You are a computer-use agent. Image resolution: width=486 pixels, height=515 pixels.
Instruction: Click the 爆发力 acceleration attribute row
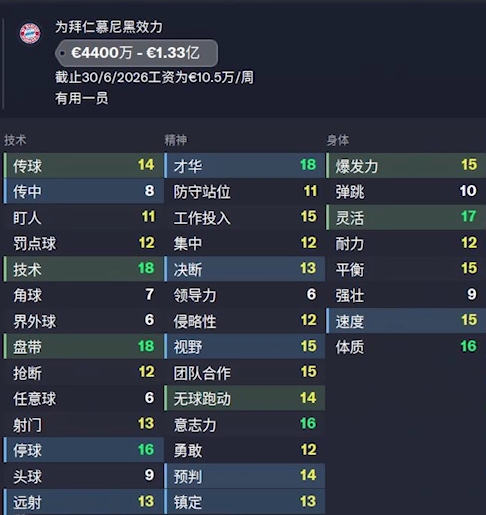[406, 165]
